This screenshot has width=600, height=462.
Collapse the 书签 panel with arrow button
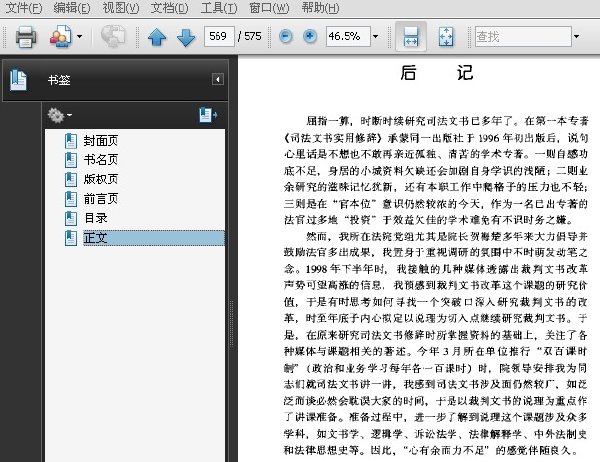(x=218, y=79)
